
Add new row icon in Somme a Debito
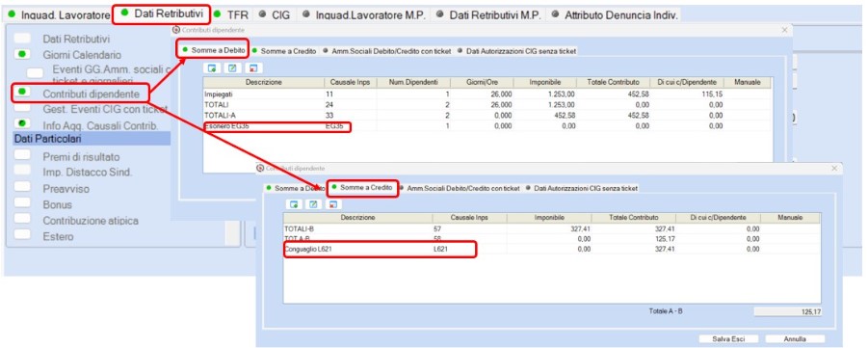tap(212, 68)
